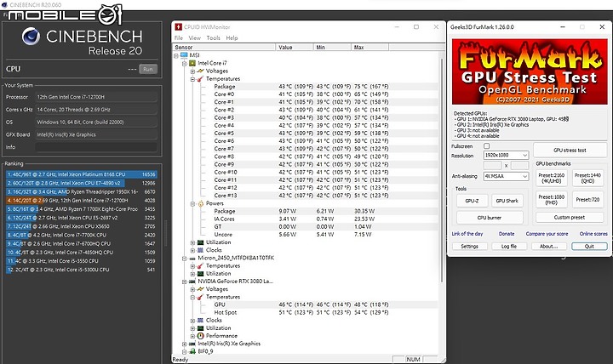Click GPU Temperatures thermometer icon under NVIDIA
The width and height of the screenshot is (613, 364).
click(x=201, y=297)
